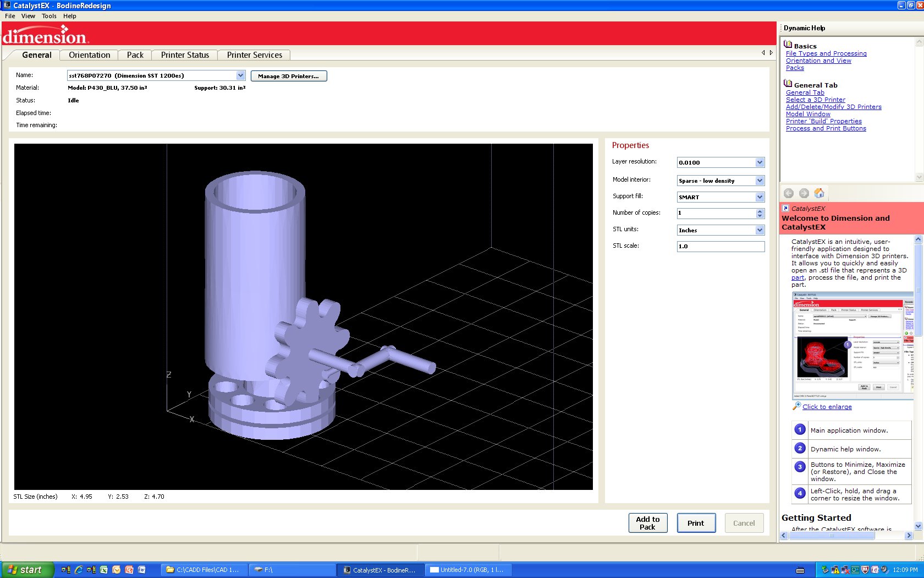Image resolution: width=924 pixels, height=578 pixels.
Task: Click the Windows Start button
Action: 27,570
